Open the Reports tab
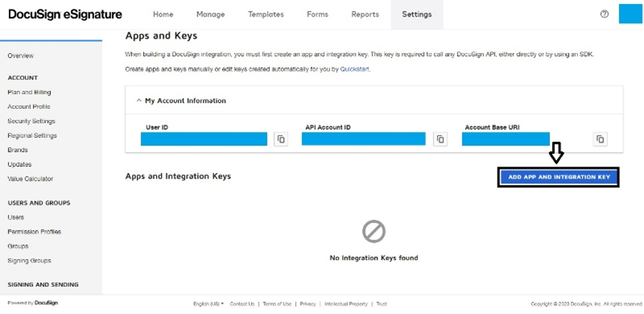This screenshot has height=314, width=644. pyautogui.click(x=365, y=14)
